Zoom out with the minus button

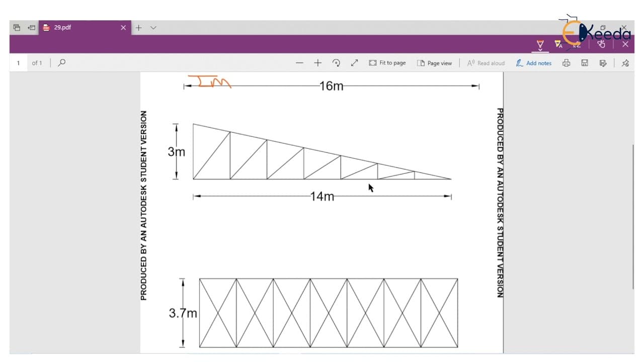(x=300, y=63)
